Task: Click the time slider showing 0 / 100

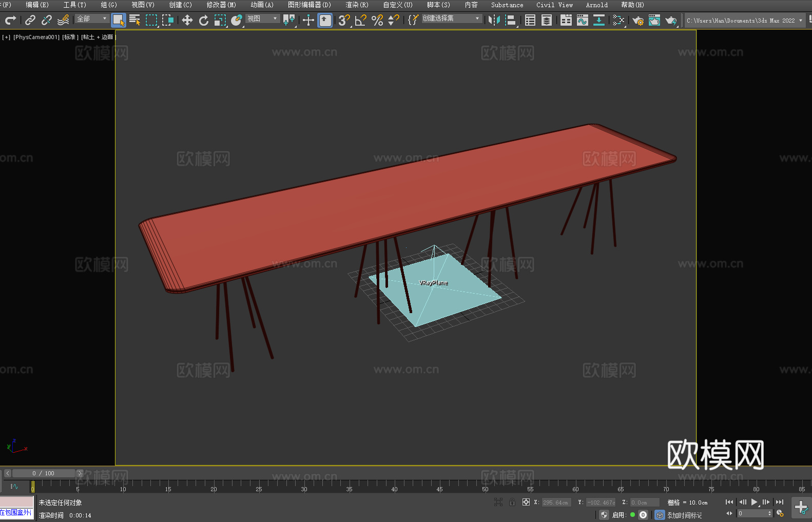Action: pyautogui.click(x=44, y=473)
